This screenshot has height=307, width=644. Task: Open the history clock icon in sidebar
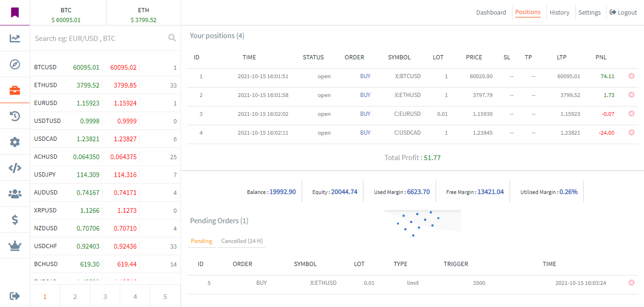pos(15,116)
